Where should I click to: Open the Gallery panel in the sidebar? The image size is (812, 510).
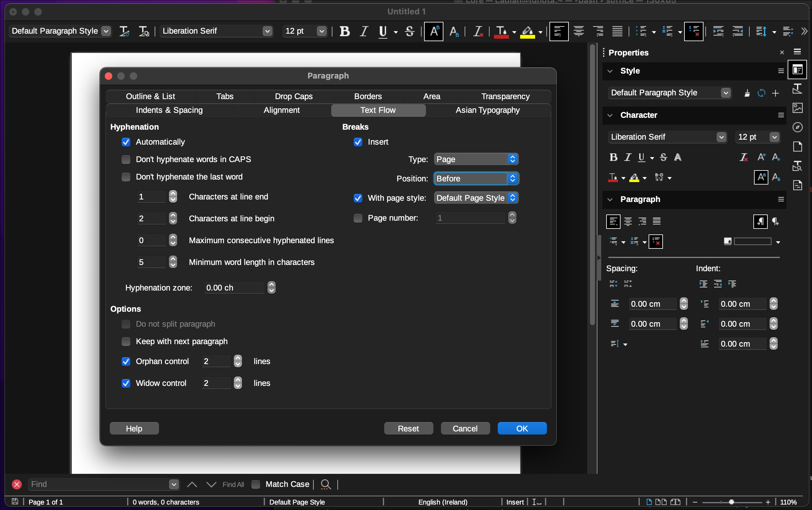coord(798,108)
